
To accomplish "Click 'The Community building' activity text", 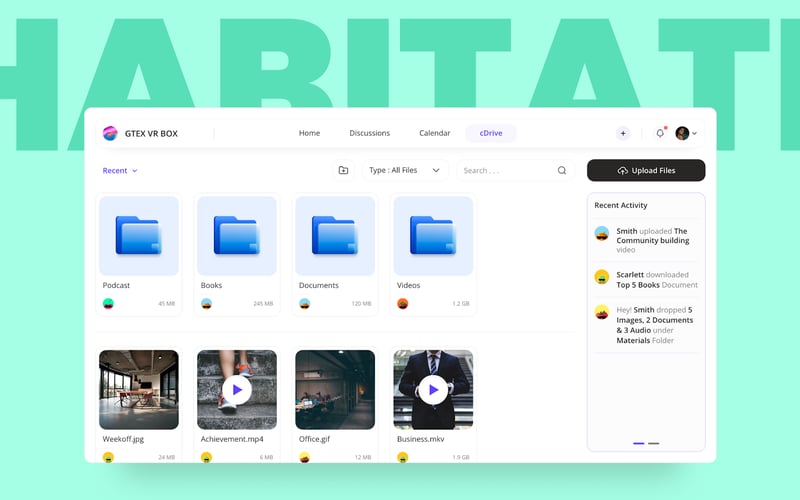I will 653,236.
